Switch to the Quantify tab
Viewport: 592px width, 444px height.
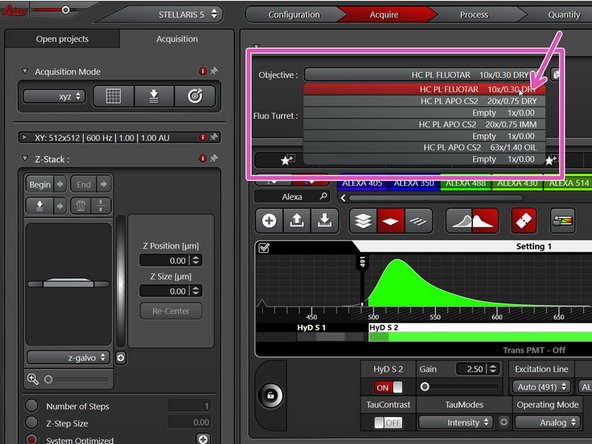pos(564,15)
